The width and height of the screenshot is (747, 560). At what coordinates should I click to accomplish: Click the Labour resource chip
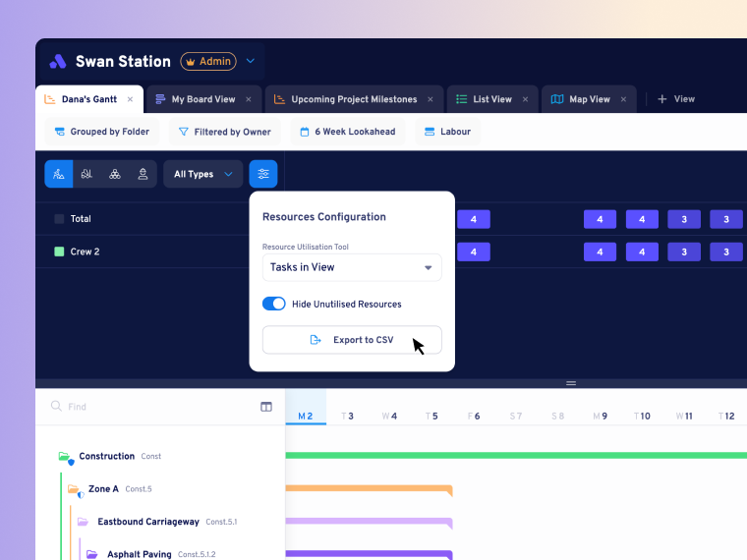[448, 132]
